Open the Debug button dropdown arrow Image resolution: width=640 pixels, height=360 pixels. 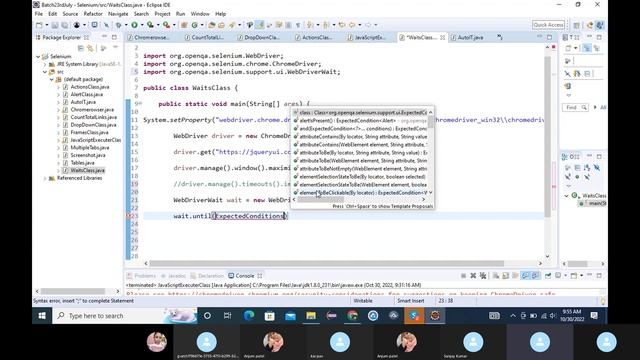click(x=126, y=25)
